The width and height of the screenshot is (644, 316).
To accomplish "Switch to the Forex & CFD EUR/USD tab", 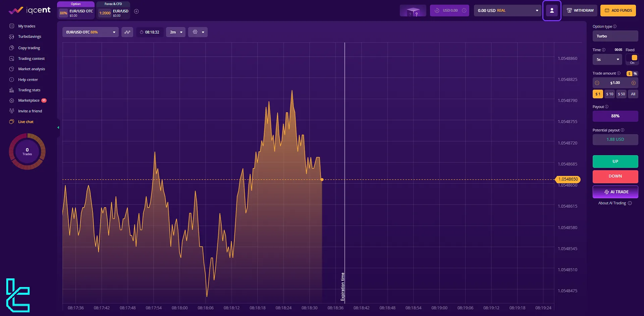I will click(x=113, y=10).
